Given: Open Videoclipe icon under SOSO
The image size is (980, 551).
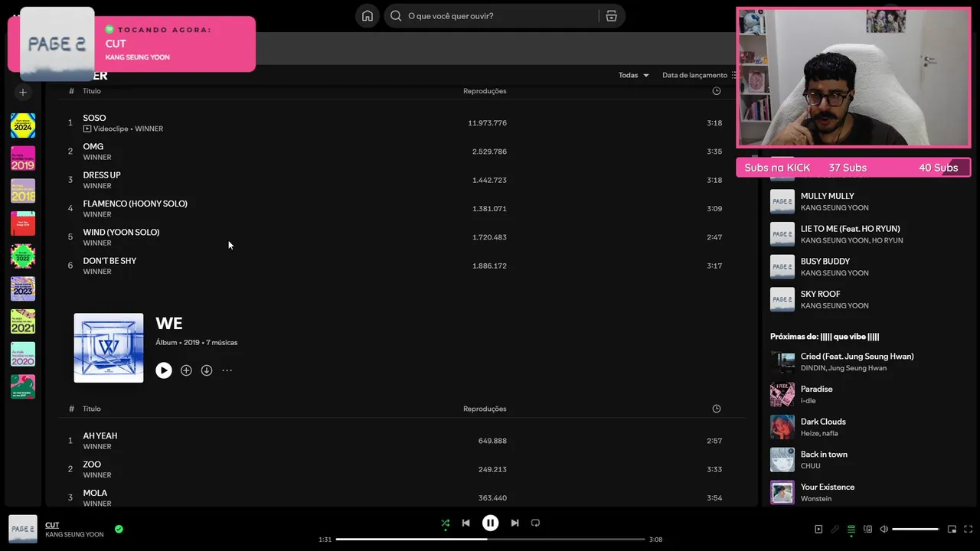Looking at the screenshot, I should [x=87, y=129].
